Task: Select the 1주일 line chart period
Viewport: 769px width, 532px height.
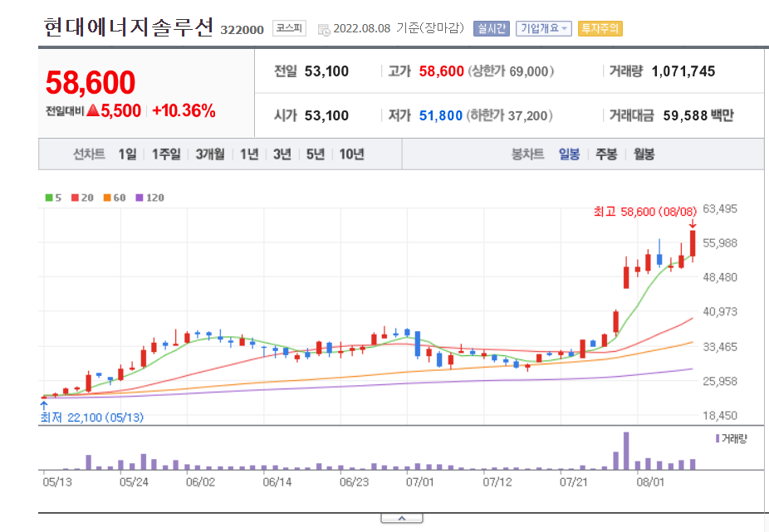Action: coord(166,154)
